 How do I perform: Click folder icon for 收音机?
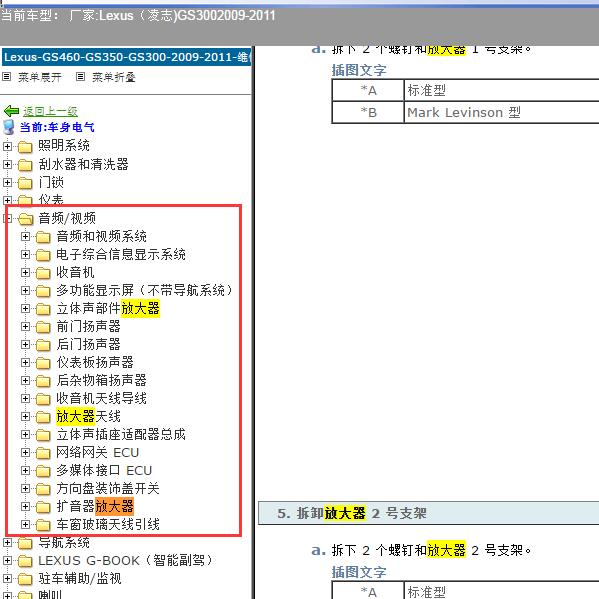coord(43,273)
